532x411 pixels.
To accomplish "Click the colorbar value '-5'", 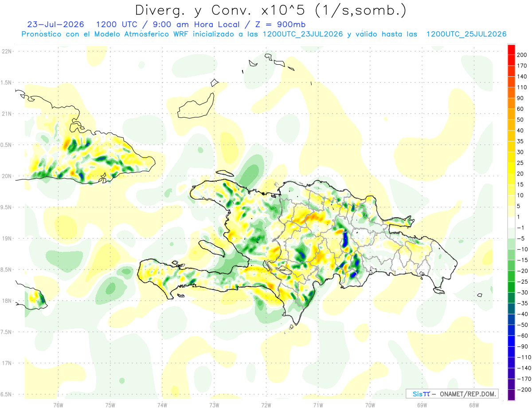I will point(520,239).
